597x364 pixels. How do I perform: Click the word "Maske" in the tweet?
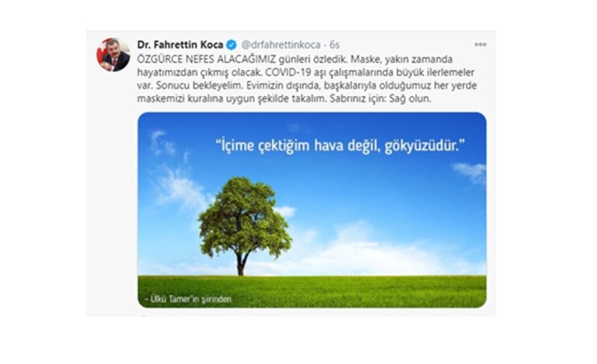click(362, 59)
